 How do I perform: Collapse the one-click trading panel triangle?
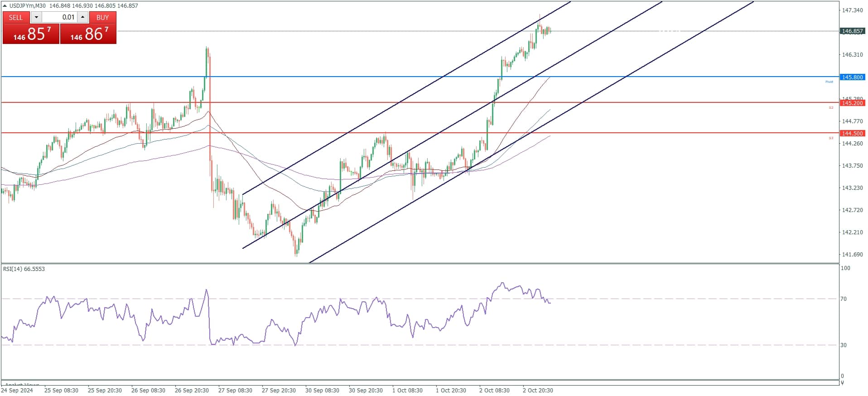(5, 6)
